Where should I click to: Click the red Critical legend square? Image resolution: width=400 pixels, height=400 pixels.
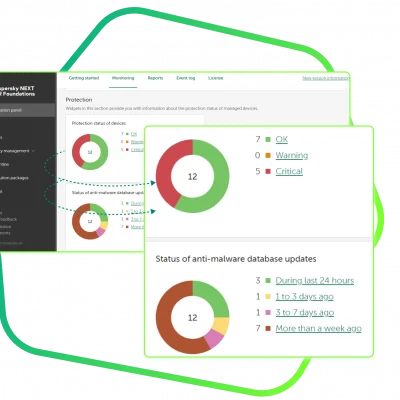point(268,171)
